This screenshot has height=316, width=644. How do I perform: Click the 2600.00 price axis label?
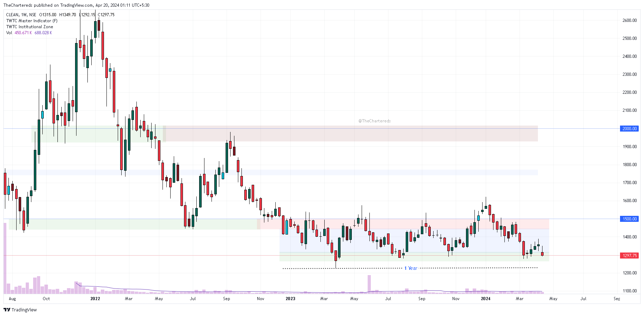point(630,20)
